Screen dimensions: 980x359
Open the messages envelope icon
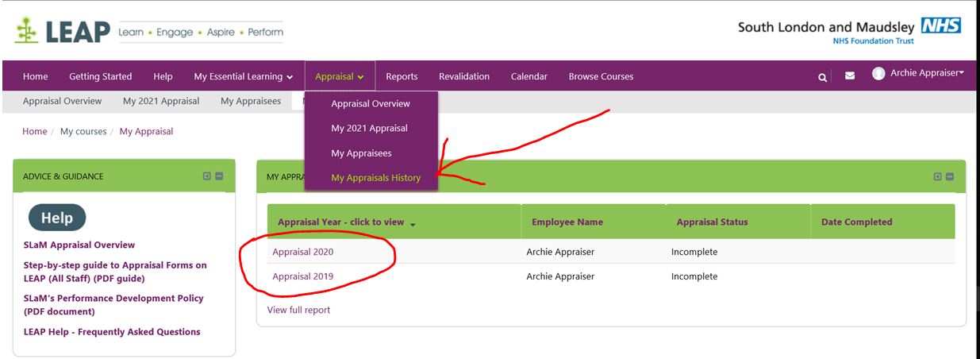(850, 76)
